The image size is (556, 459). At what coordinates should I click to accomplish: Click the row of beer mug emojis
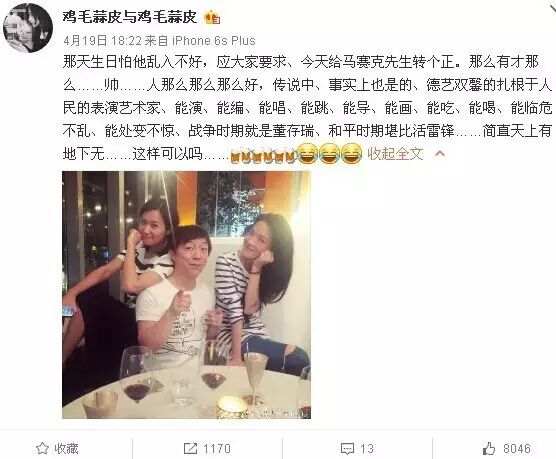[263, 155]
